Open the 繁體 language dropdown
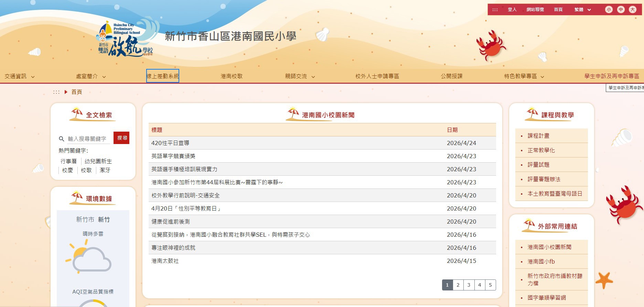The image size is (644, 307). (582, 10)
